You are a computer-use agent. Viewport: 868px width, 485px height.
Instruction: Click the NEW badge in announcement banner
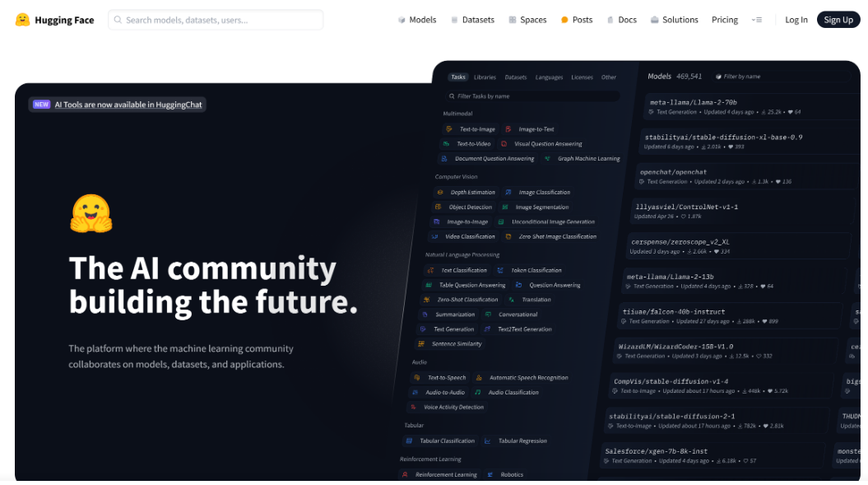coord(41,105)
